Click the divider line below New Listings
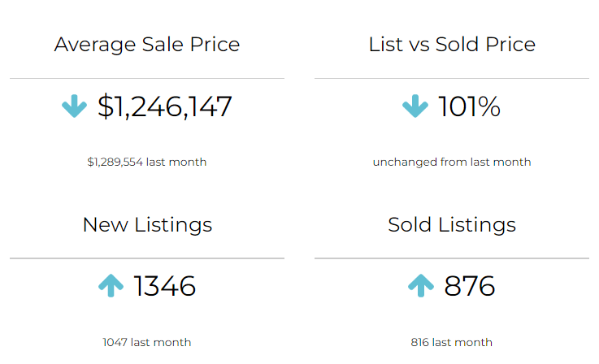Screen dimensions: 599x364 tap(147, 258)
